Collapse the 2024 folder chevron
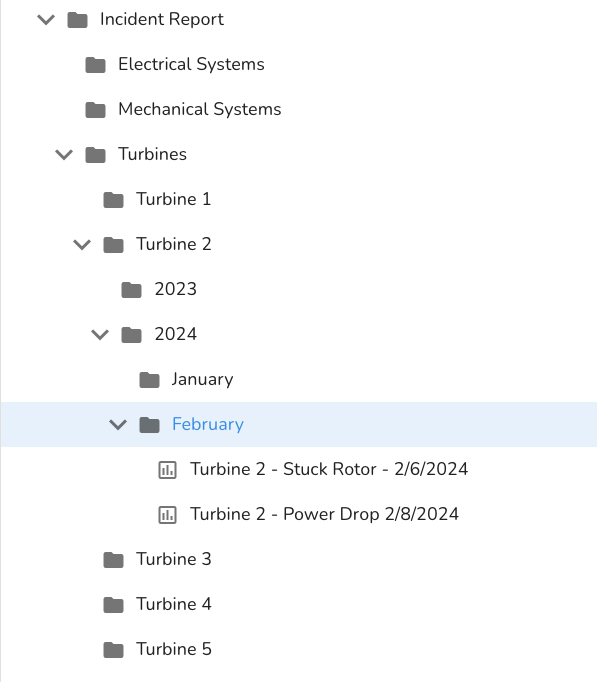The height and width of the screenshot is (682, 597). pyautogui.click(x=100, y=334)
